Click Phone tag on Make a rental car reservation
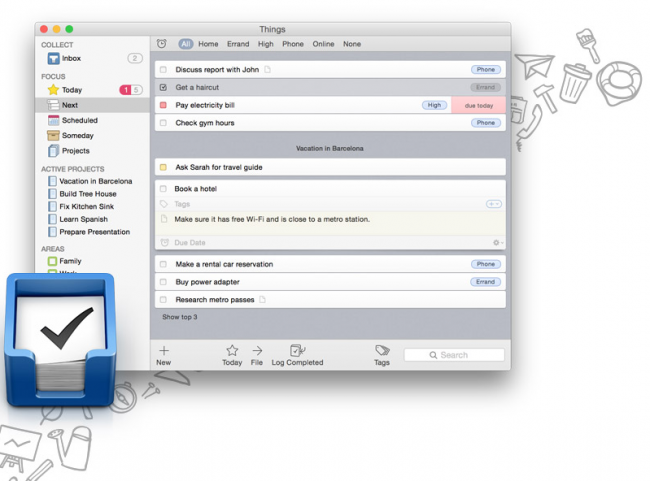The width and height of the screenshot is (650, 481). (486, 264)
